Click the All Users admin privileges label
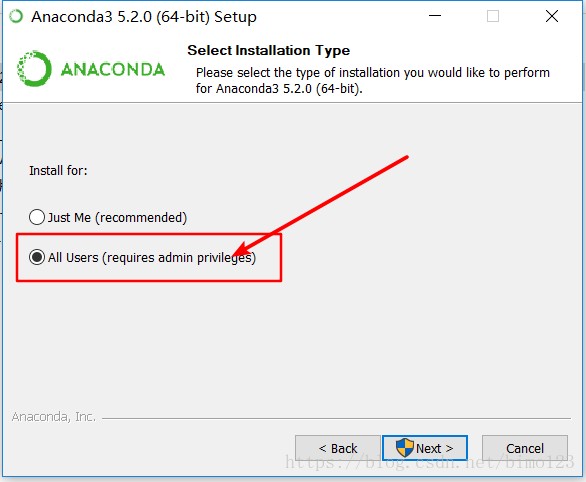This screenshot has height=482, width=586. point(152,257)
